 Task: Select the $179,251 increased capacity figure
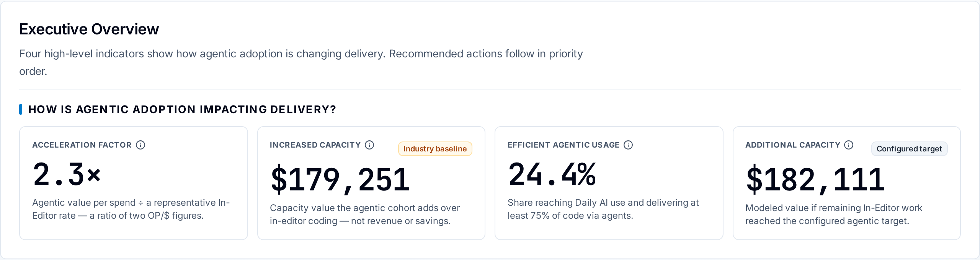click(x=340, y=179)
